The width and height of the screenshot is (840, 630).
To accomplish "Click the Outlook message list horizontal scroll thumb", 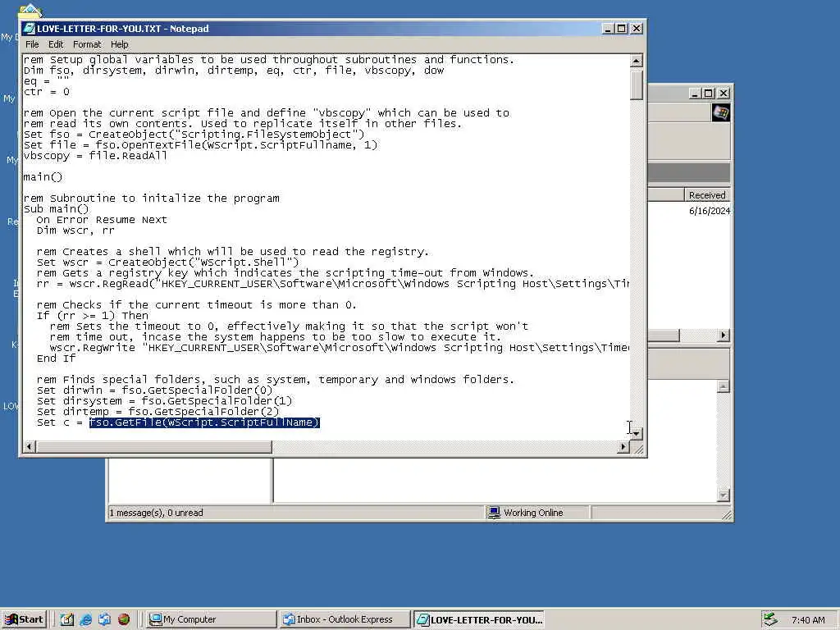I will click(x=664, y=336).
